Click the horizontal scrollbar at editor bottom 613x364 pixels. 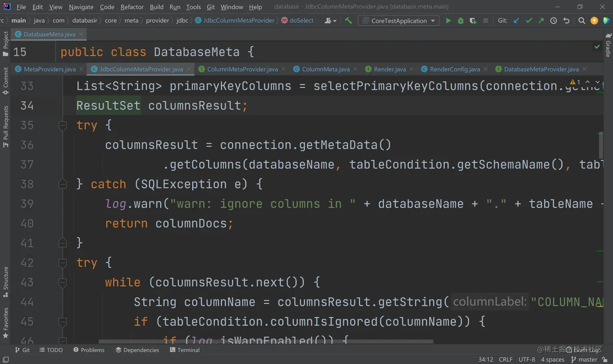coord(266,341)
